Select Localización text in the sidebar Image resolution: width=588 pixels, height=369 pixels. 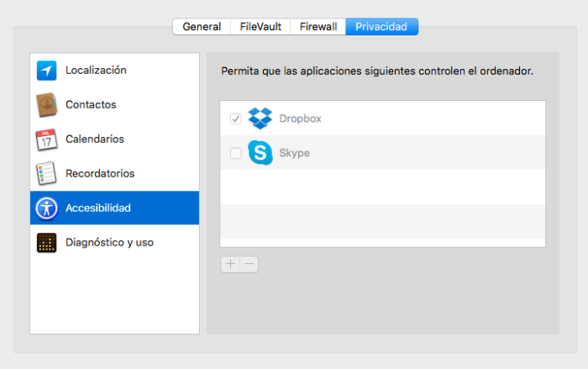(x=96, y=71)
